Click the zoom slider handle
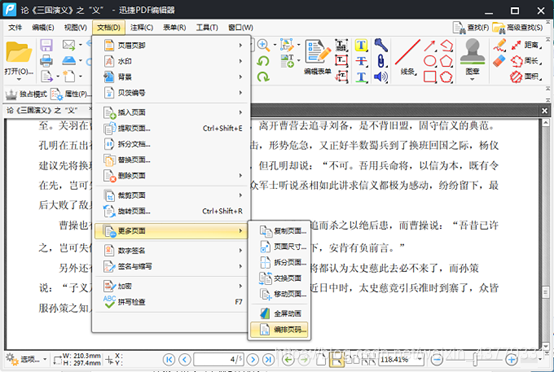The height and width of the screenshot is (372, 554). coord(475,360)
